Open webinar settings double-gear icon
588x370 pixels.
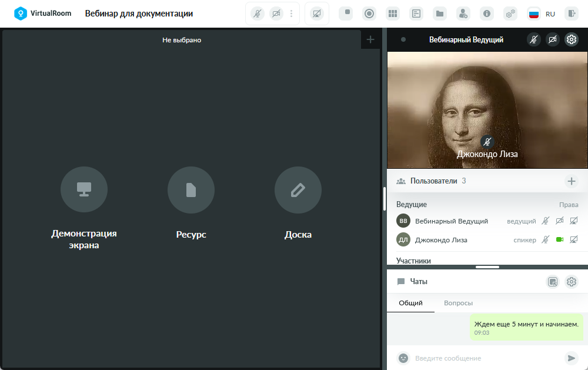click(x=510, y=14)
